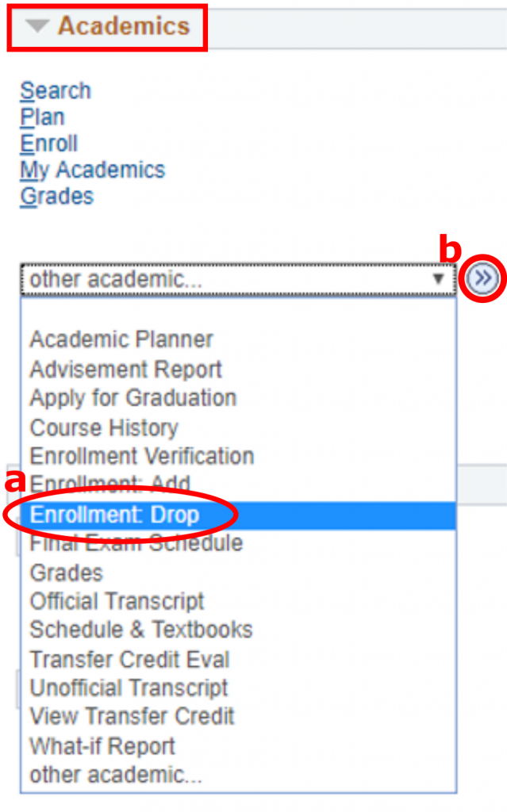Choose What-if Report from the list
Screen dimensions: 507x812
point(102,746)
